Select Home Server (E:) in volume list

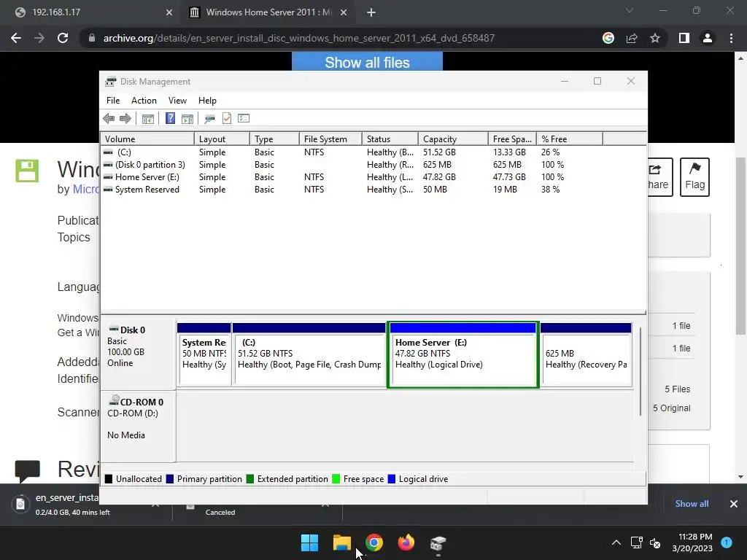352,177
